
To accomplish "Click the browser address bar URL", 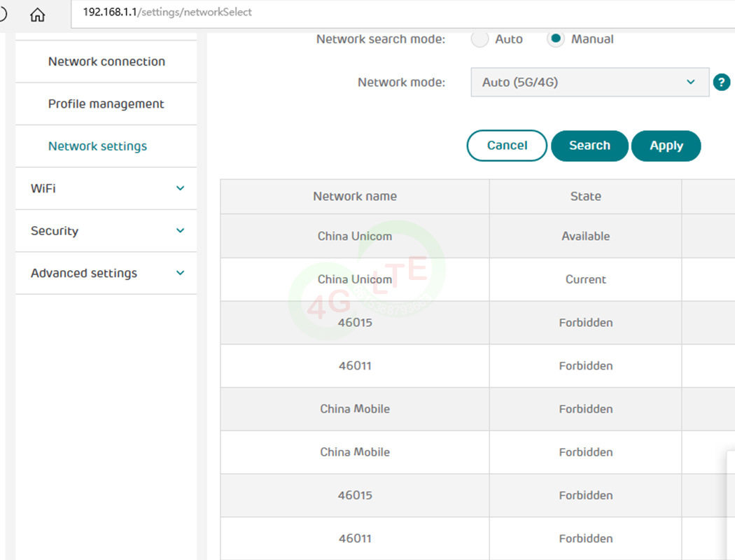I will click(x=167, y=12).
